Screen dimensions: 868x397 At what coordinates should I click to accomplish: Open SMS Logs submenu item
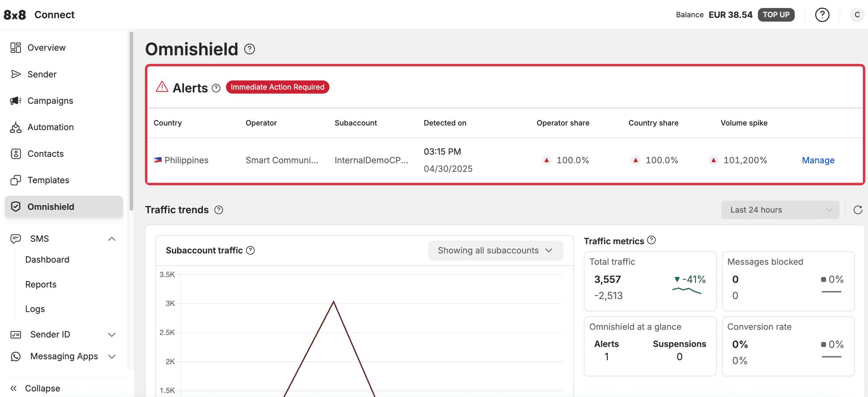[x=35, y=309]
